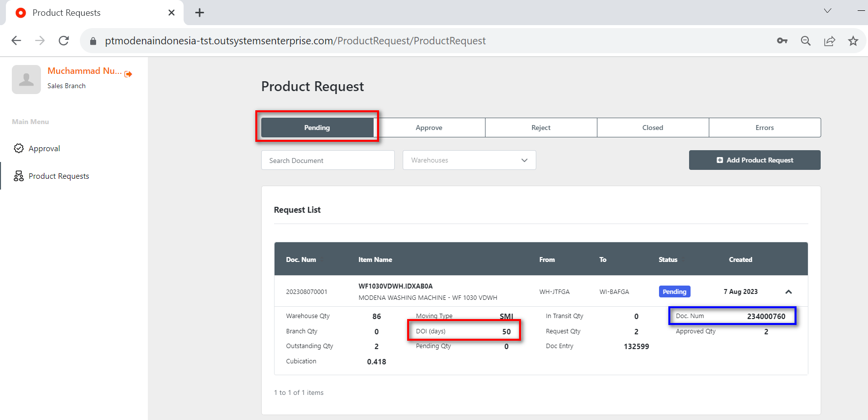Click the zoom magnifier icon in address bar

(806, 41)
